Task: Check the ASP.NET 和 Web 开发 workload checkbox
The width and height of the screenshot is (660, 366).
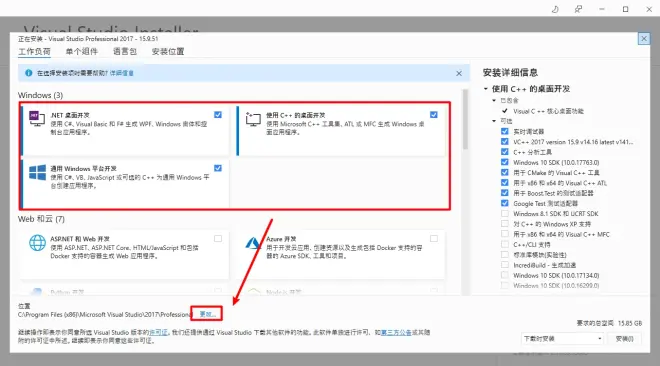Action: pos(218,239)
